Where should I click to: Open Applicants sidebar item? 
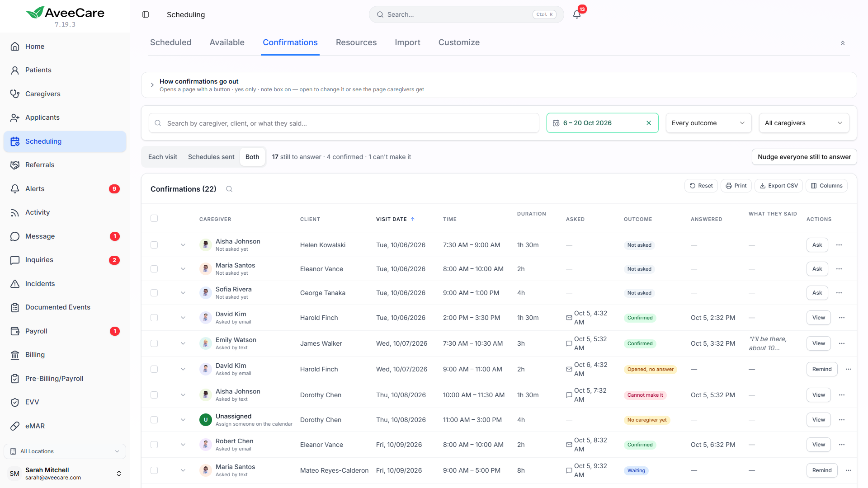point(65,117)
